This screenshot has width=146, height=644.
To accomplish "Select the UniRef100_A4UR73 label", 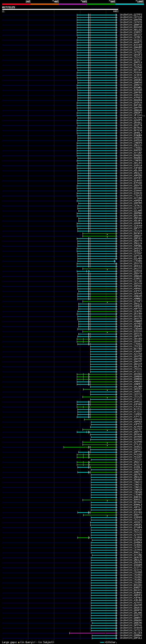I will coord(131,42).
